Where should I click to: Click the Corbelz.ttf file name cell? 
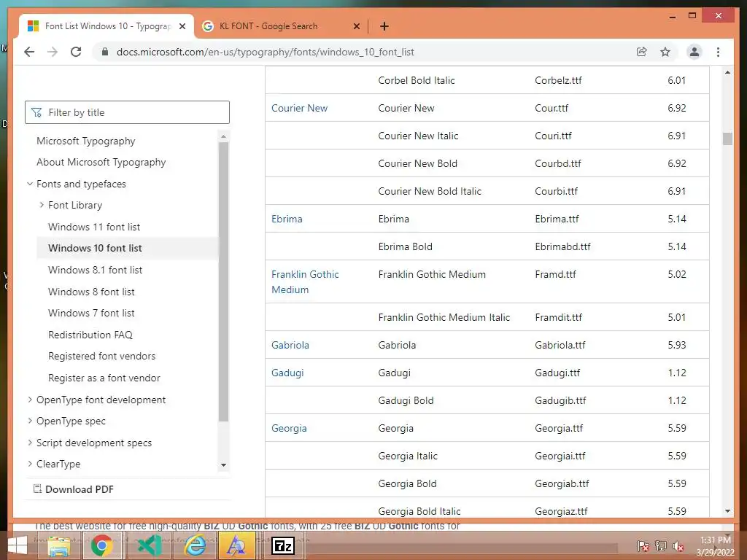(x=558, y=80)
